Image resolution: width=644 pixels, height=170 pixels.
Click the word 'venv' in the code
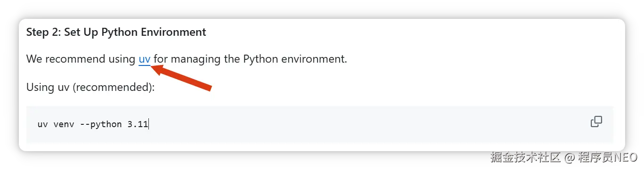point(62,125)
